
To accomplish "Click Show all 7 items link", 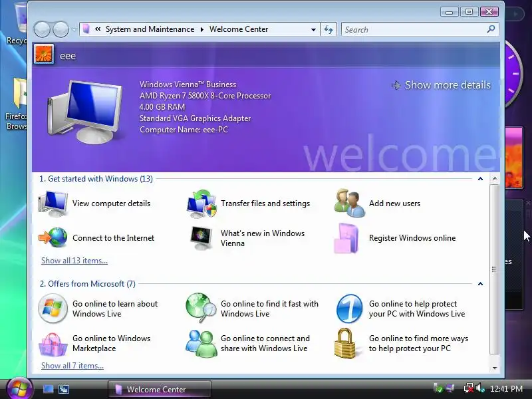I will coord(72,366).
